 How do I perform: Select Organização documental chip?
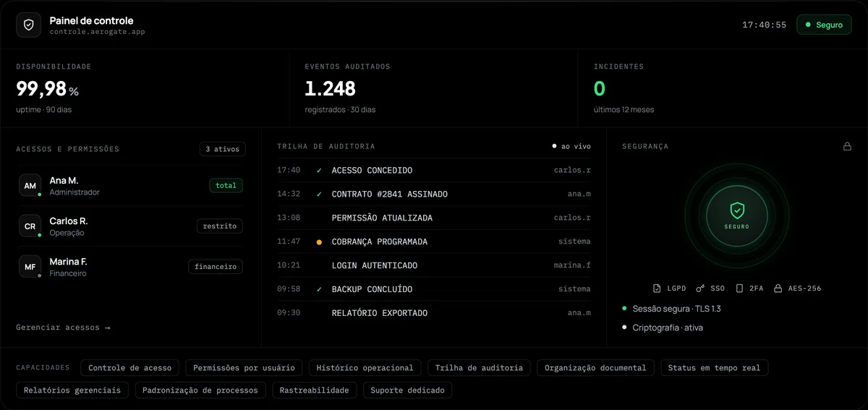click(595, 368)
